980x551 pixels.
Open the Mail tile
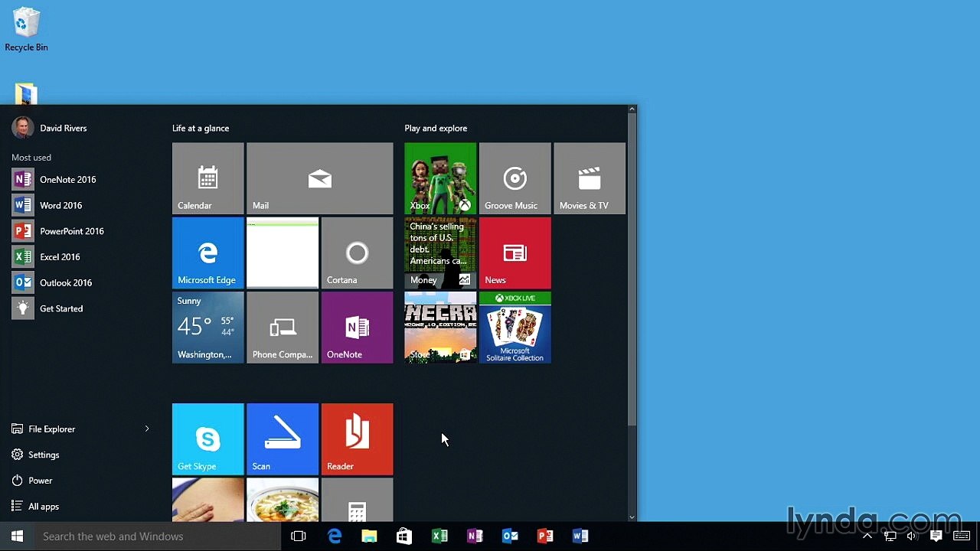[x=320, y=178]
